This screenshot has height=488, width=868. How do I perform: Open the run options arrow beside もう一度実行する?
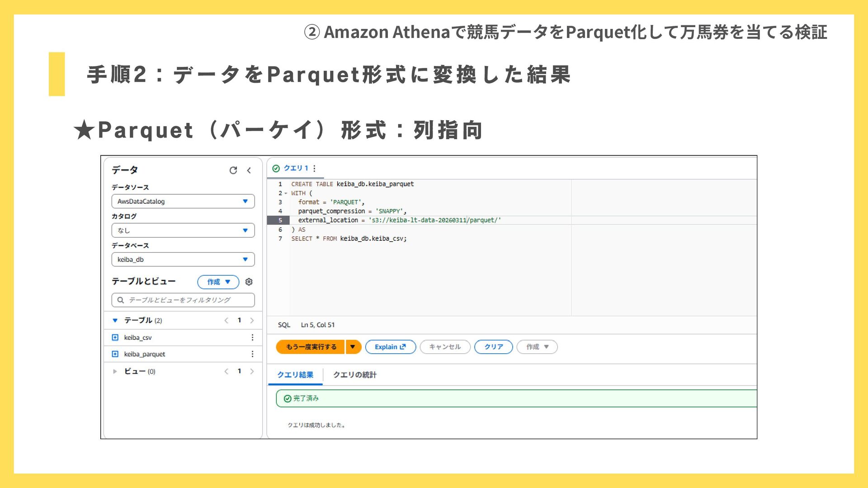coord(353,347)
